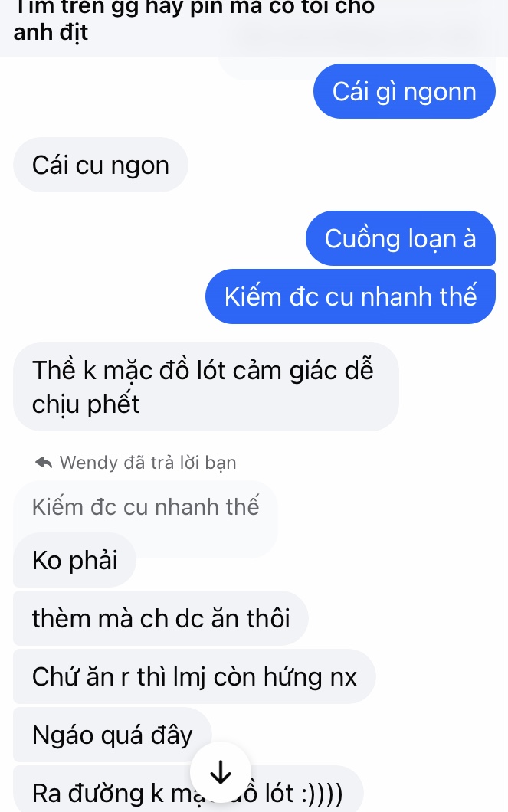Viewport: 508px width, 812px height.
Task: Select the blue bubble 'Kiếm đc cu nhanh thế'
Action: pyautogui.click(x=351, y=296)
